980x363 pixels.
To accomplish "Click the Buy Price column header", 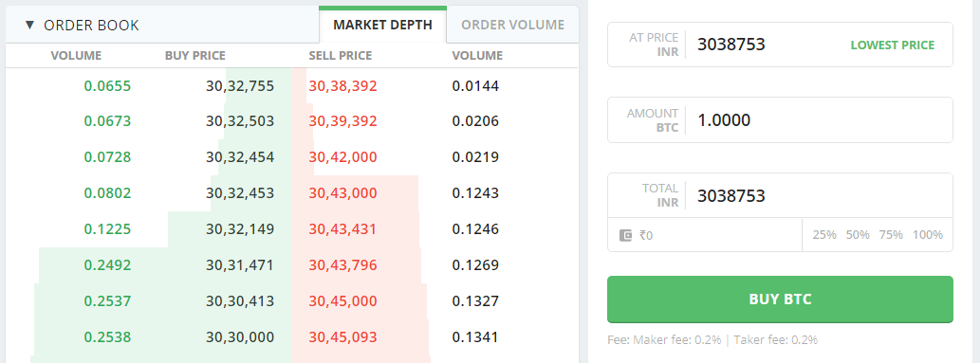I will 195,56.
